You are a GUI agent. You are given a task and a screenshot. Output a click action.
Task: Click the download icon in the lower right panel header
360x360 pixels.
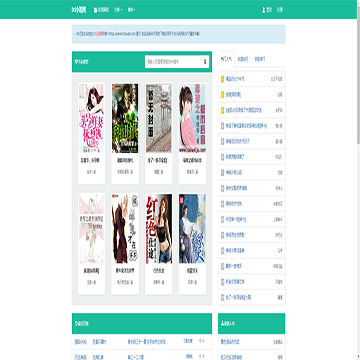[223, 323]
